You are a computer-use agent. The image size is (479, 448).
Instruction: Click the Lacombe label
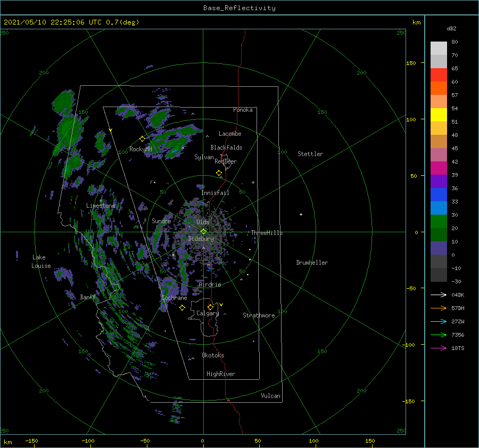[x=230, y=134]
